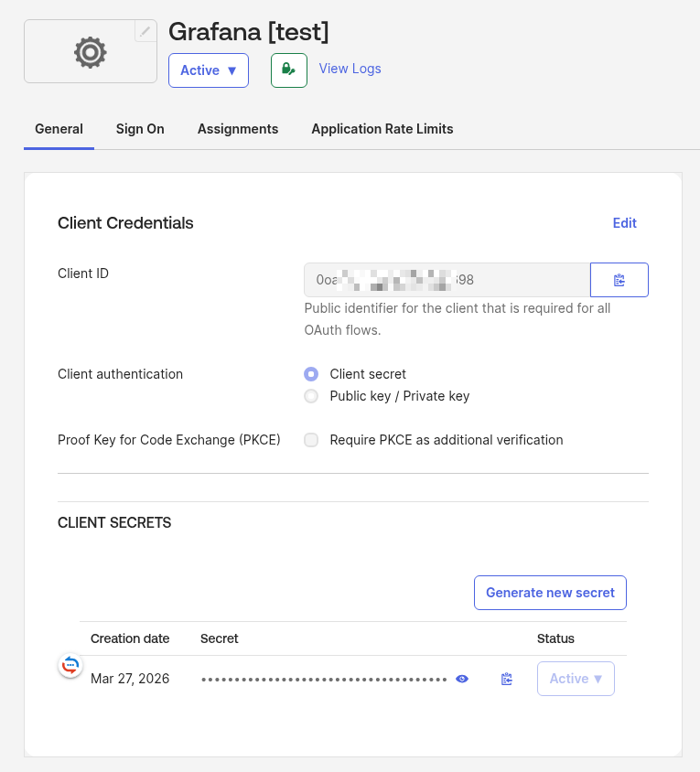The height and width of the screenshot is (772, 700).
Task: Select Public key / Private key option
Action: 311,396
